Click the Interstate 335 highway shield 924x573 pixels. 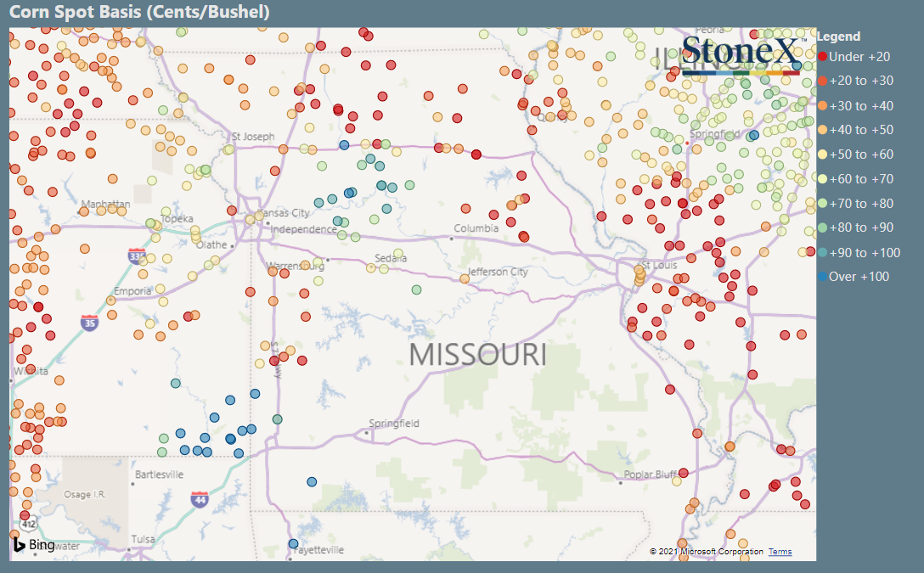pos(137,256)
